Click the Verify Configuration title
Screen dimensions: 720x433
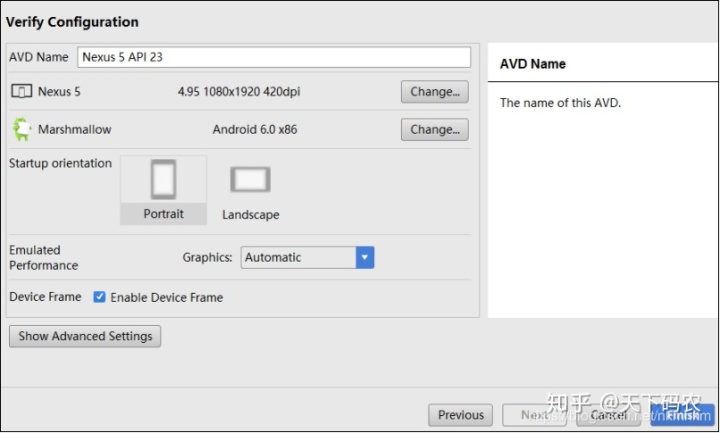click(72, 22)
